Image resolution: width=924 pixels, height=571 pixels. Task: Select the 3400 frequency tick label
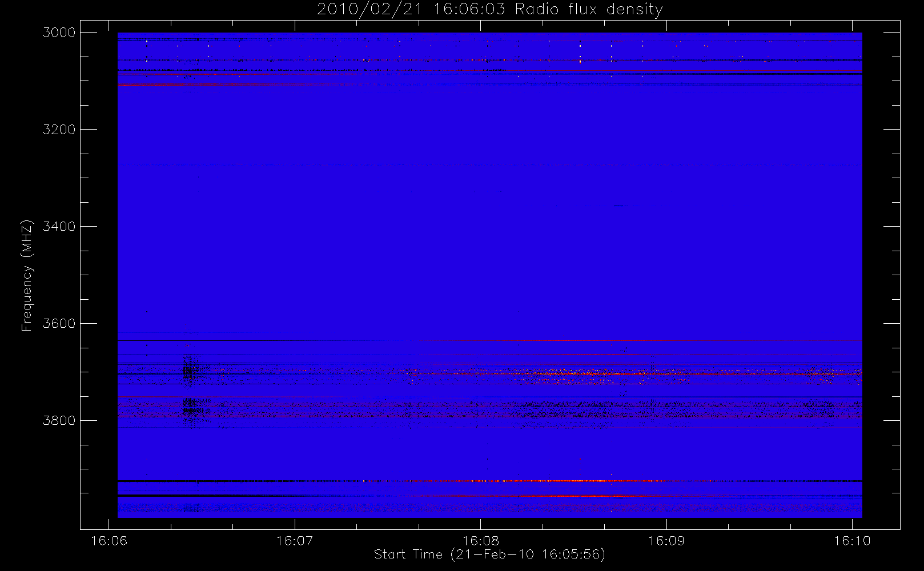tap(59, 227)
